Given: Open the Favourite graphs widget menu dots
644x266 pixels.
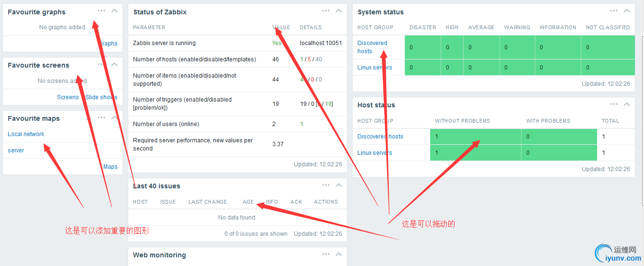Looking at the screenshot, I should point(101,11).
